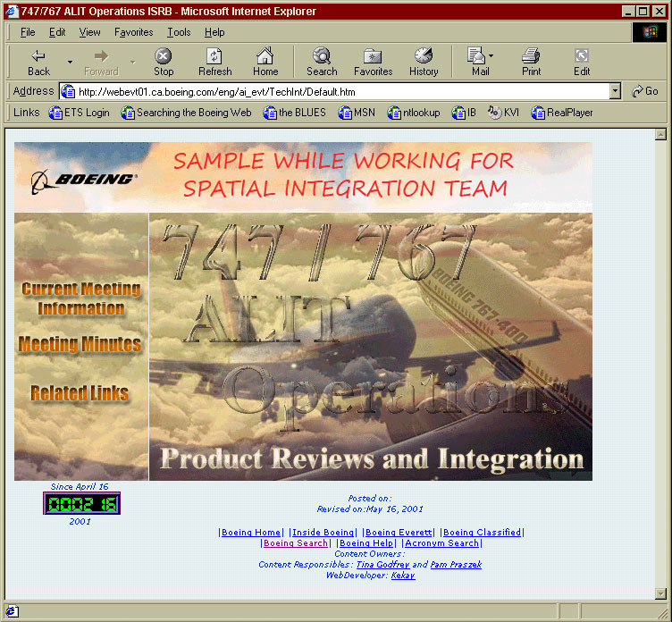This screenshot has height=622, width=672.
Task: Click the vertical scrollbar up arrow
Action: [661, 135]
